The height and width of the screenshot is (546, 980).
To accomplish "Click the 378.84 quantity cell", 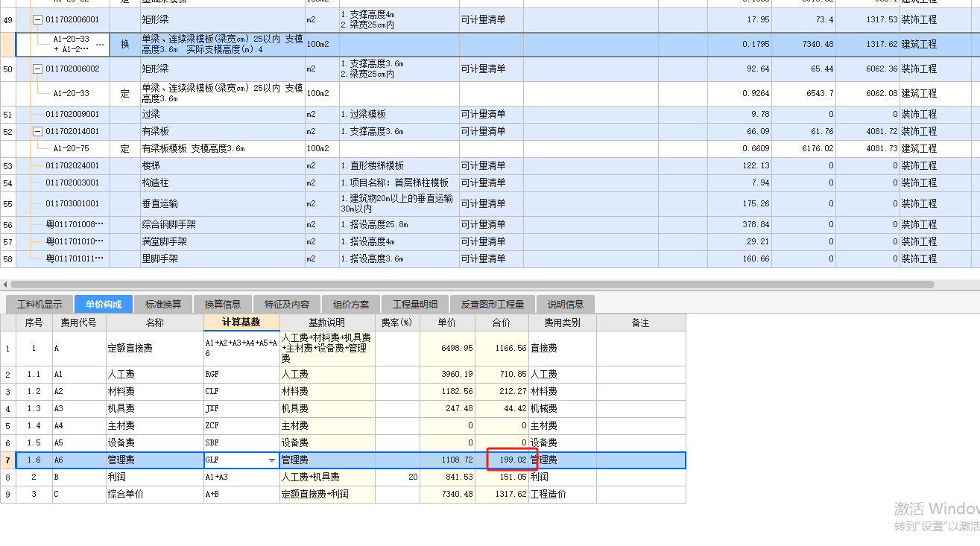I will click(x=739, y=225).
